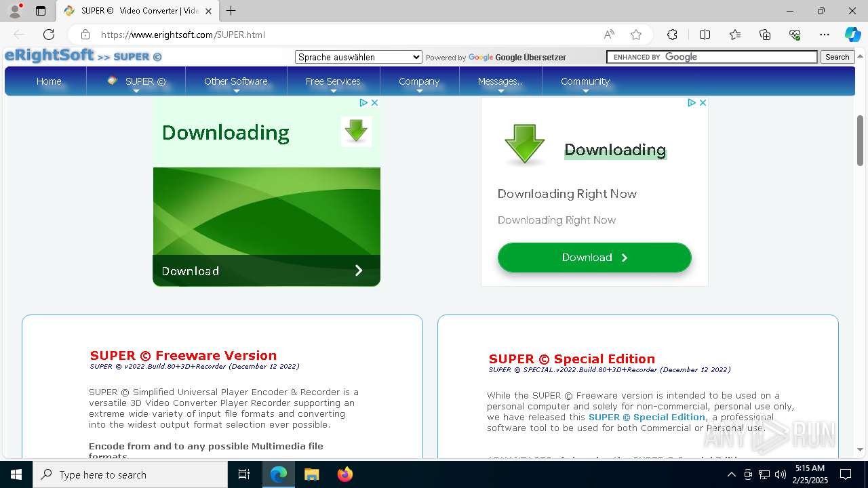Viewport: 868px width, 488px height.
Task: Close the right Downloading ad
Action: click(x=703, y=102)
